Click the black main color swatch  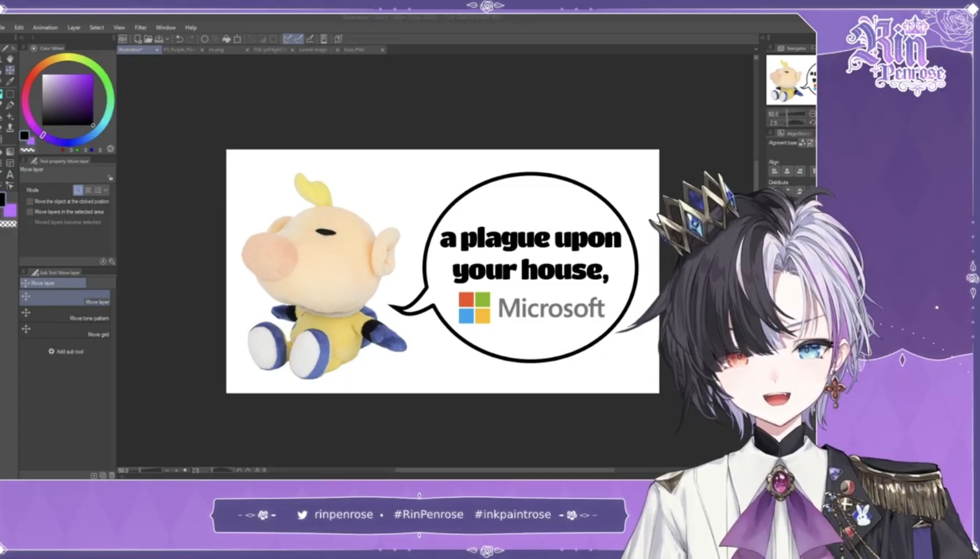(x=24, y=135)
